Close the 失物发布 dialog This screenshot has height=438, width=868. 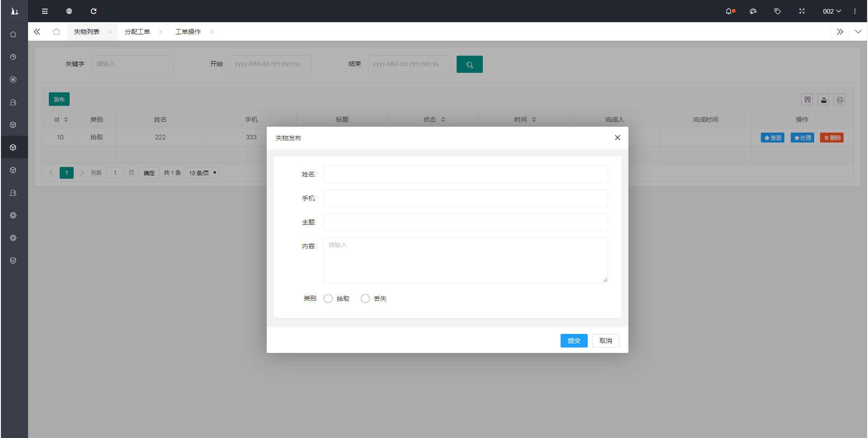point(617,138)
